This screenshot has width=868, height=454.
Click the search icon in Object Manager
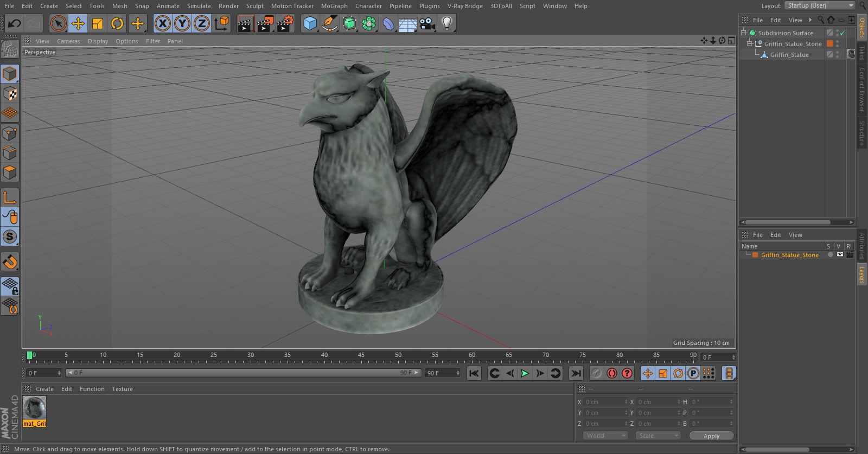(820, 20)
